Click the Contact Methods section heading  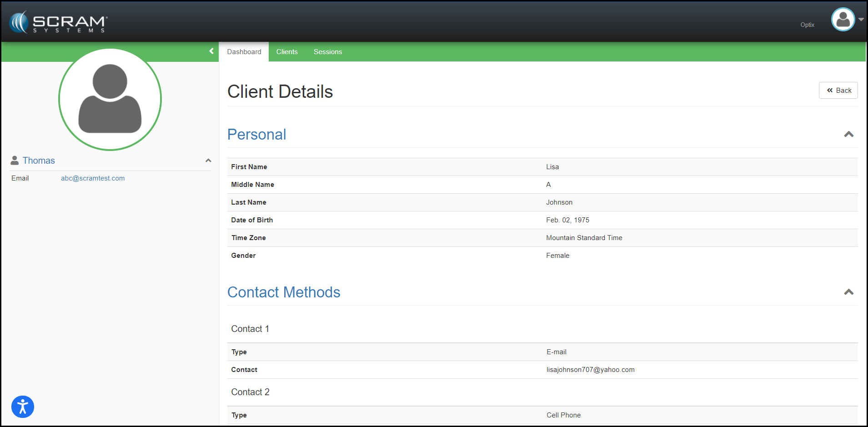click(x=284, y=292)
